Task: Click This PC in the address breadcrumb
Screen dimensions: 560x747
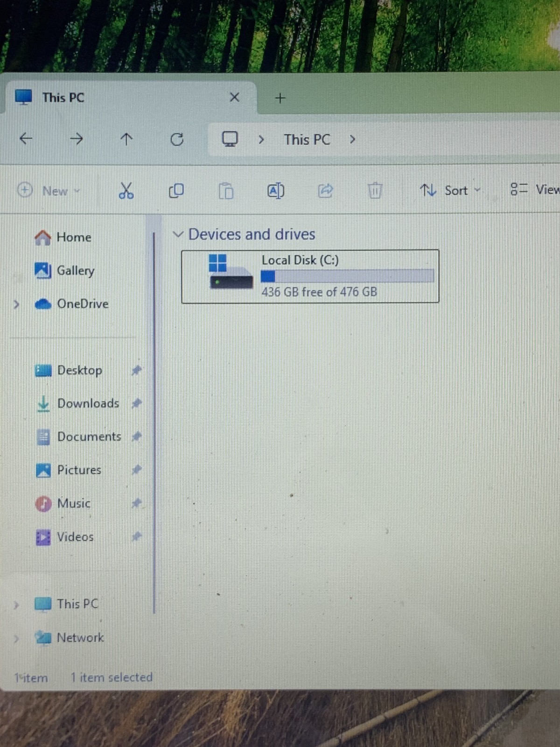Action: coord(307,140)
